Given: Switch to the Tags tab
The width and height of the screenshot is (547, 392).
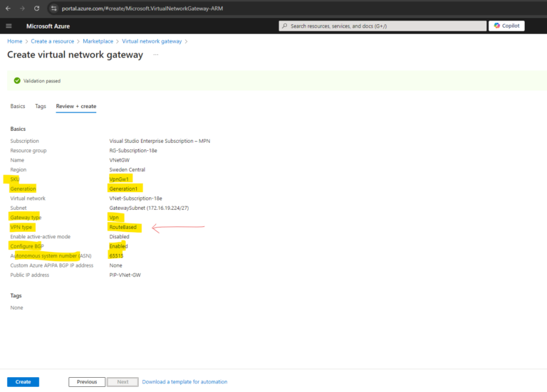Looking at the screenshot, I should pyautogui.click(x=41, y=106).
